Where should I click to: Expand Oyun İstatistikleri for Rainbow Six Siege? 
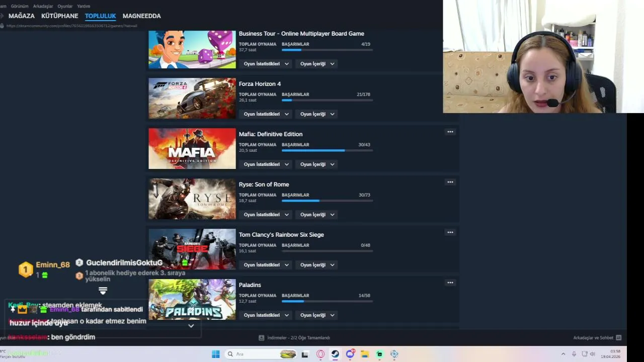point(266,265)
